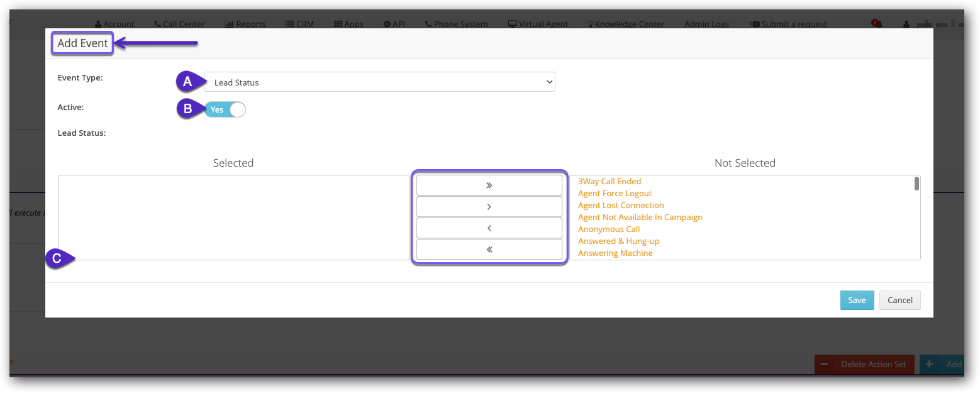This screenshot has width=980, height=393.
Task: Click the double-left arrow transfer button
Action: click(489, 250)
